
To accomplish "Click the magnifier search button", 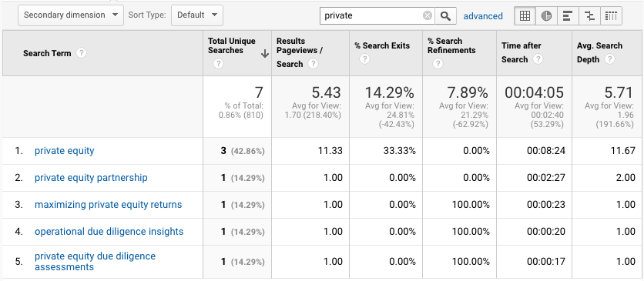I will pyautogui.click(x=445, y=16).
